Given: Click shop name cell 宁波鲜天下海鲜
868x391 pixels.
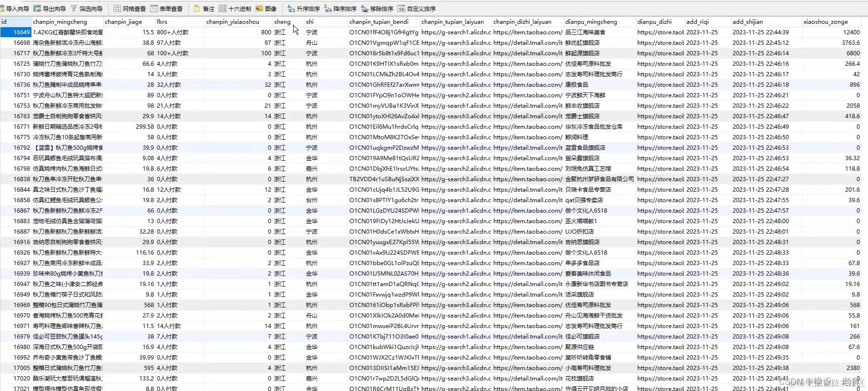Looking at the screenshot, I should [600, 95].
